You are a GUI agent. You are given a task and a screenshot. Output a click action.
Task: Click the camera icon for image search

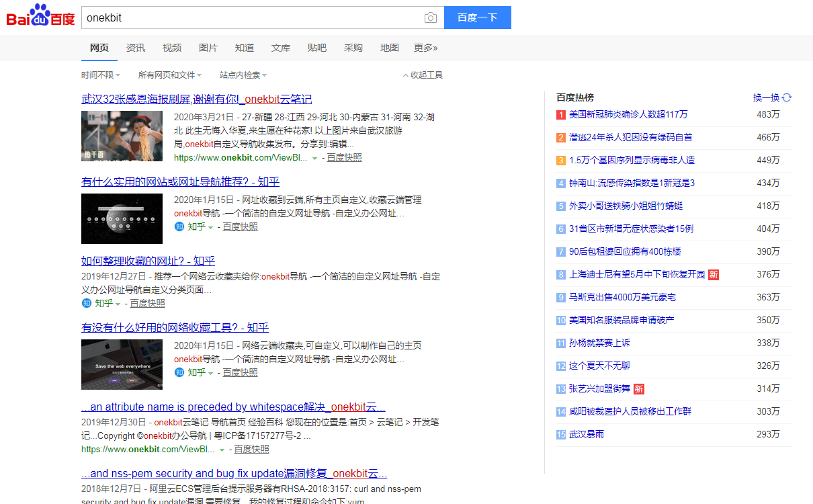tap(430, 17)
